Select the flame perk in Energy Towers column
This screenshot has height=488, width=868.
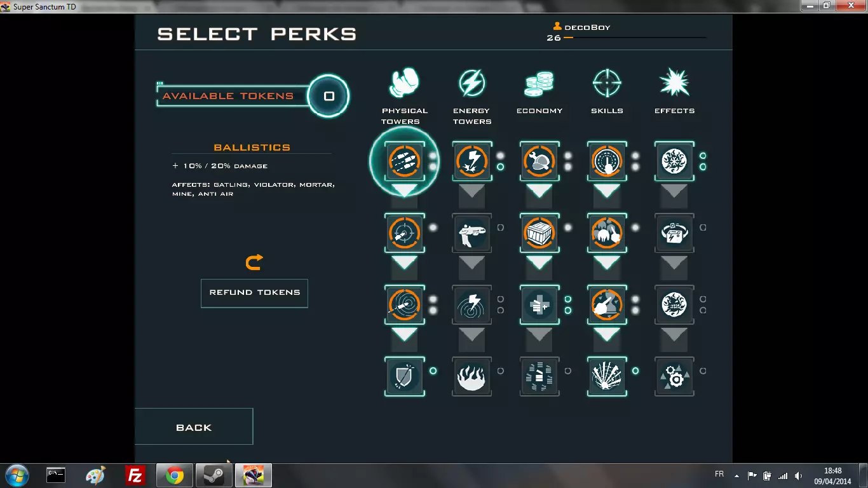click(x=471, y=376)
